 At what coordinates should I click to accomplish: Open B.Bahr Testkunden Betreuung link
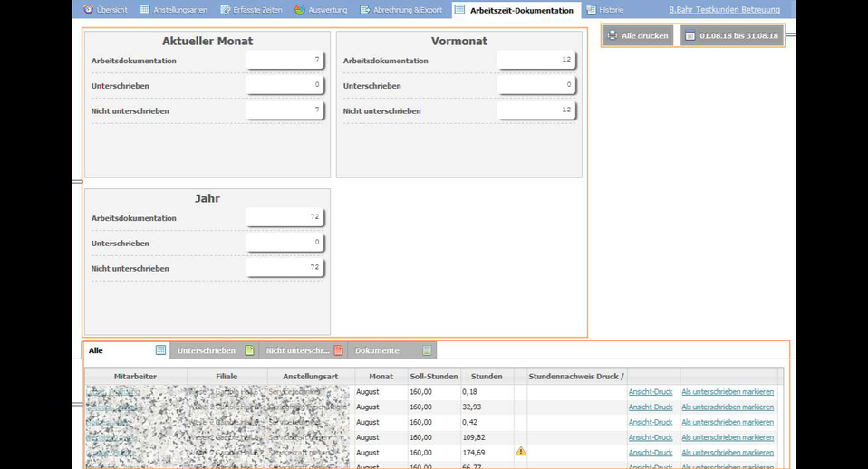(724, 10)
